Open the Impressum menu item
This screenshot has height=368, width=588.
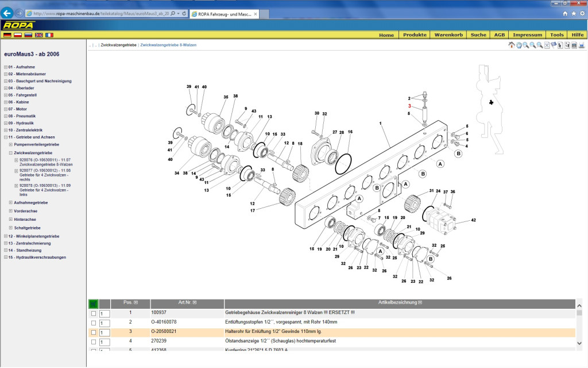coord(527,35)
